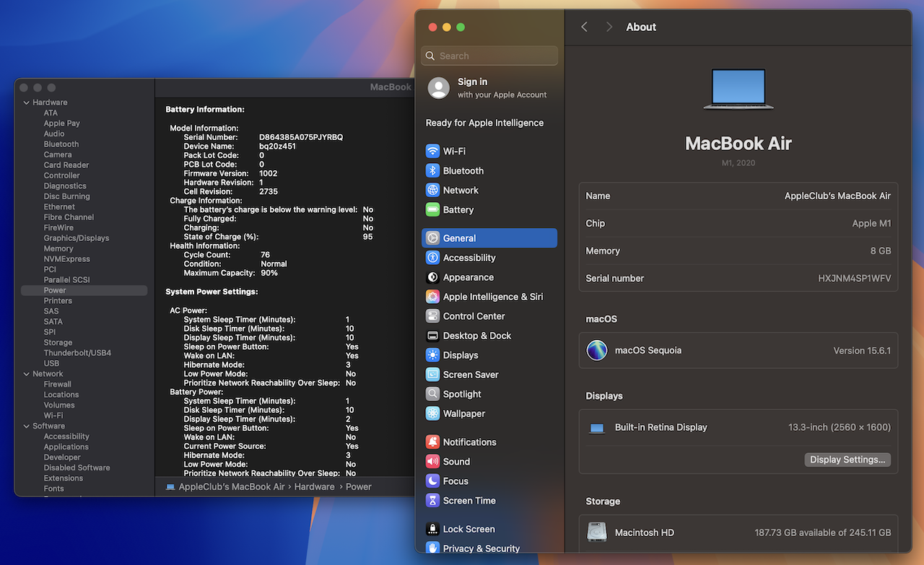The image size is (924, 565).
Task: Click the macOS Sequoia icon
Action: 597,351
